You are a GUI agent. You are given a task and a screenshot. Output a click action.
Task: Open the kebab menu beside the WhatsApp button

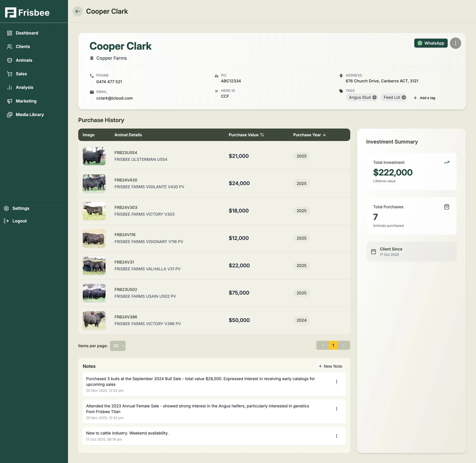pyautogui.click(x=456, y=43)
